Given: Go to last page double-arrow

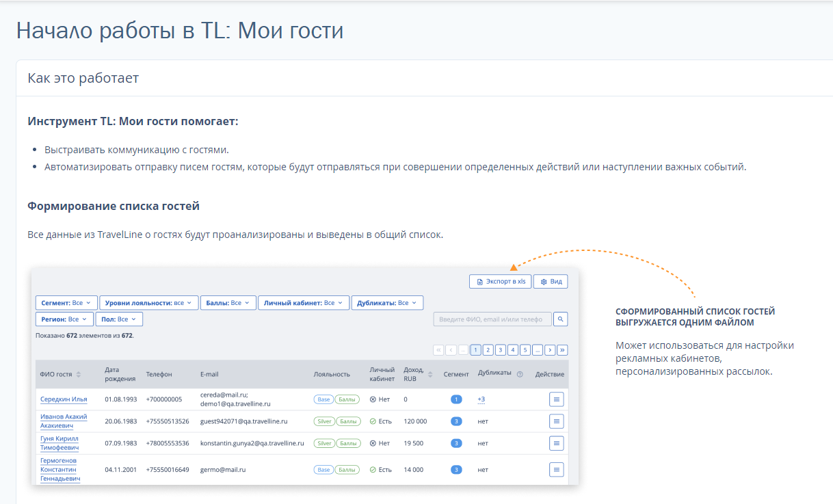Looking at the screenshot, I should (562, 350).
